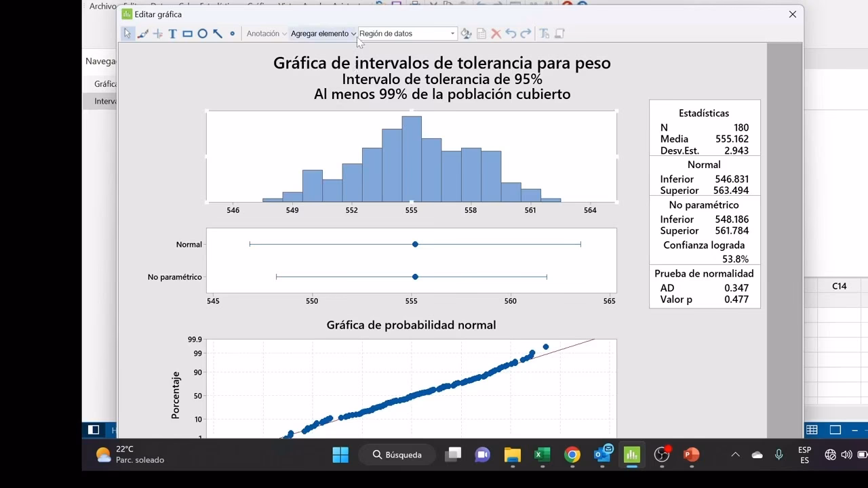
Task: Select the arrow selection tool
Action: tap(127, 33)
